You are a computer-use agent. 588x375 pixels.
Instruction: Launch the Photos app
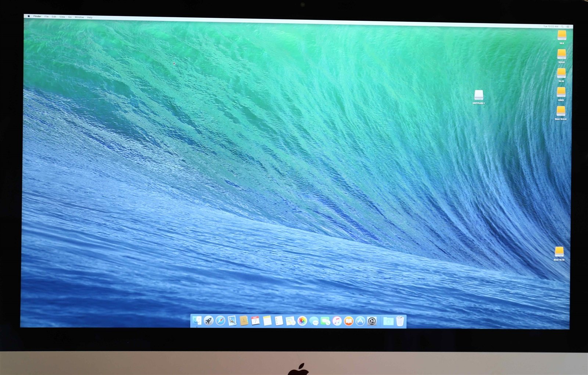tap(302, 321)
